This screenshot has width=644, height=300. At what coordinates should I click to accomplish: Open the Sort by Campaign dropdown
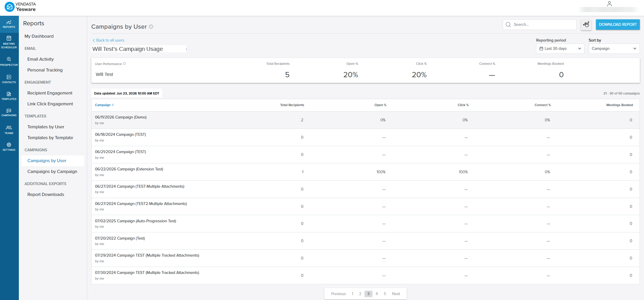[x=614, y=49]
